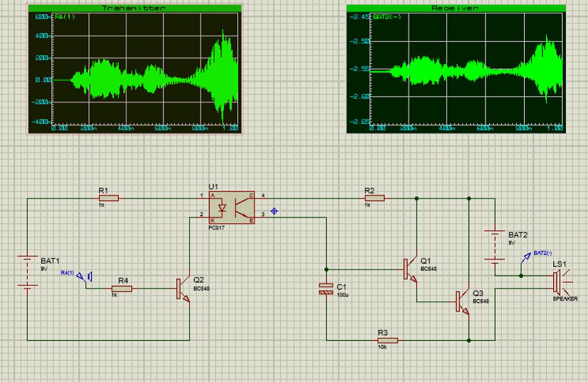This screenshot has width=588, height=382.
Task: Select the R2 resistor symbol
Action: 374,198
